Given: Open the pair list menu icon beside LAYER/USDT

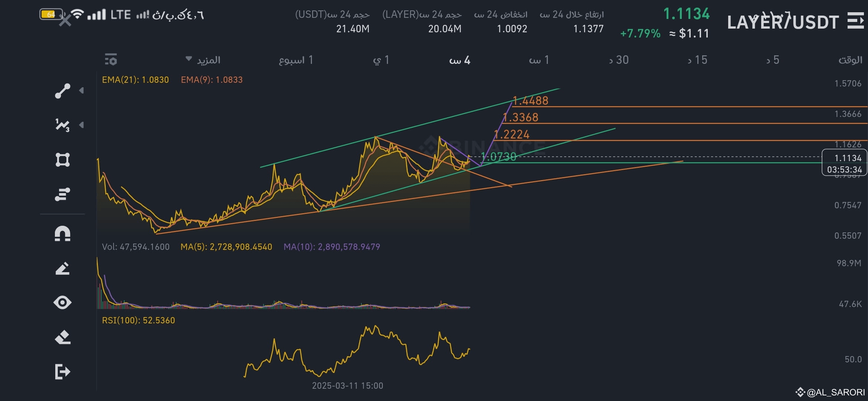Looking at the screenshot, I should coord(855,21).
